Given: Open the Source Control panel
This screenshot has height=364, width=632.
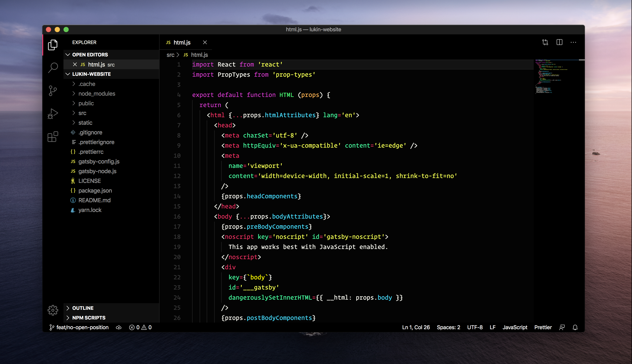Looking at the screenshot, I should 53,91.
